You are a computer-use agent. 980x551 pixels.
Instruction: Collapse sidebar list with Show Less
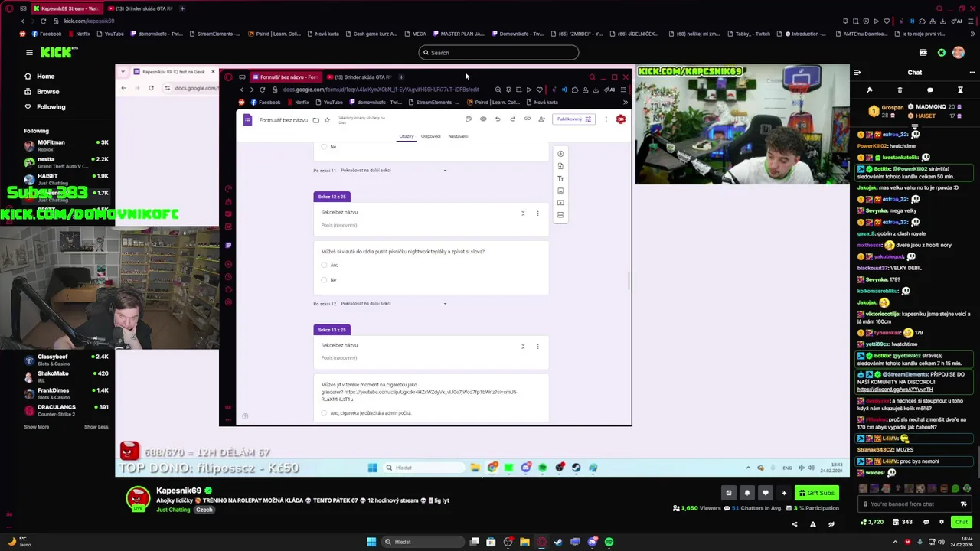96,427
